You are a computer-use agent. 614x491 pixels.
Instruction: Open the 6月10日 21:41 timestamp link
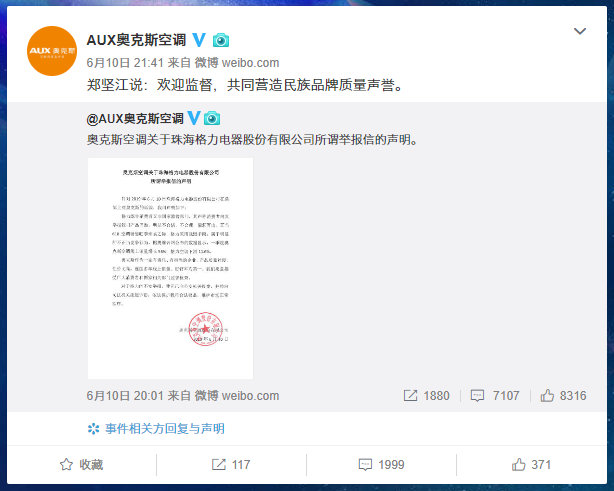pos(125,63)
